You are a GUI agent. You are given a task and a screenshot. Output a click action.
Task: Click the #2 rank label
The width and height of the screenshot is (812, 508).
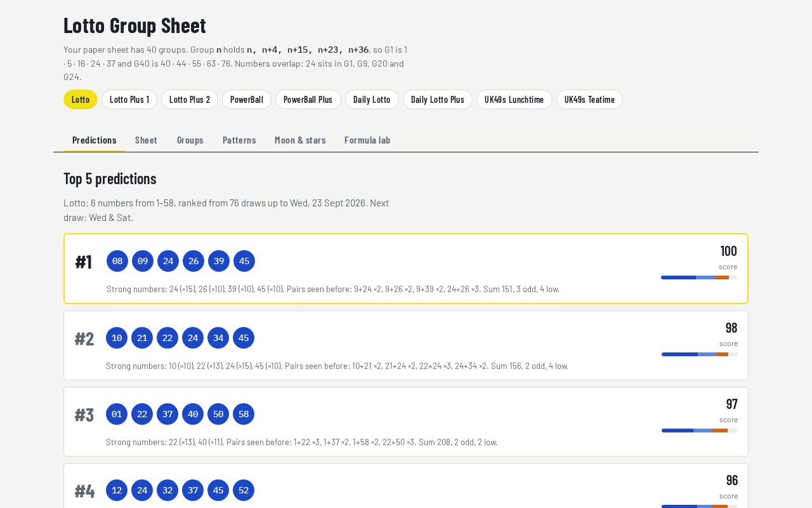point(84,338)
